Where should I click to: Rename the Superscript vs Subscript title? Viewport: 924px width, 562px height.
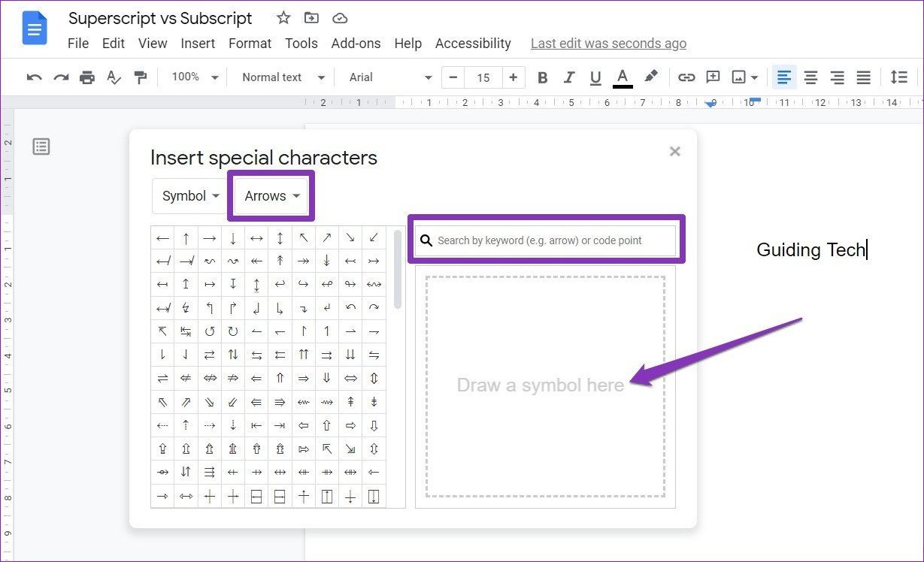click(160, 18)
